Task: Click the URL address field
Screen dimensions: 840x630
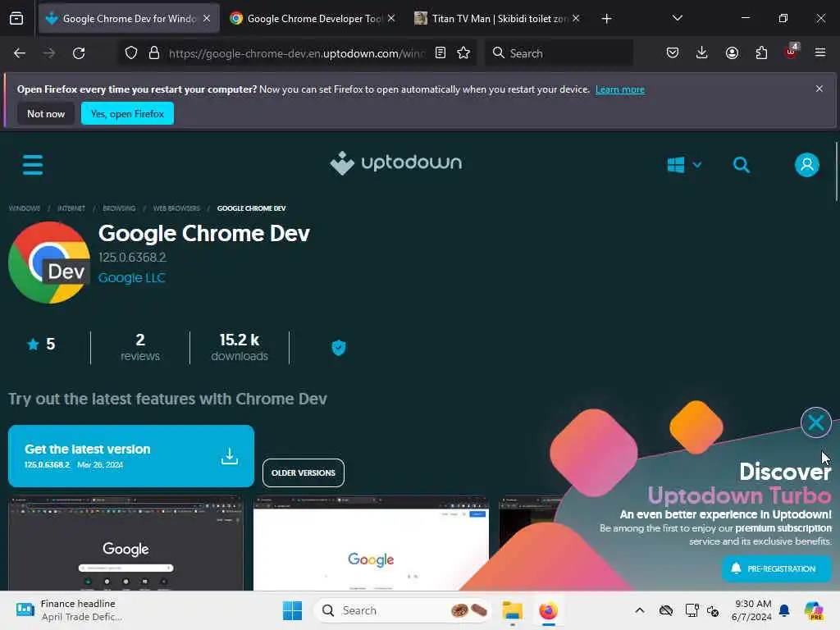Action: [x=296, y=53]
